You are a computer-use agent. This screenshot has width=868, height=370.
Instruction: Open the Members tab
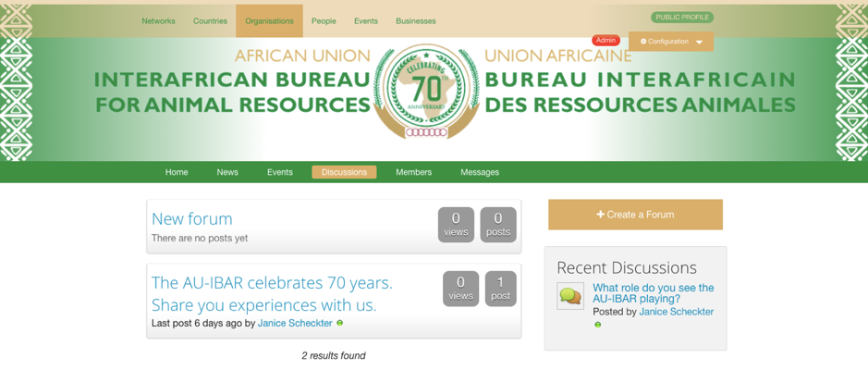point(413,172)
